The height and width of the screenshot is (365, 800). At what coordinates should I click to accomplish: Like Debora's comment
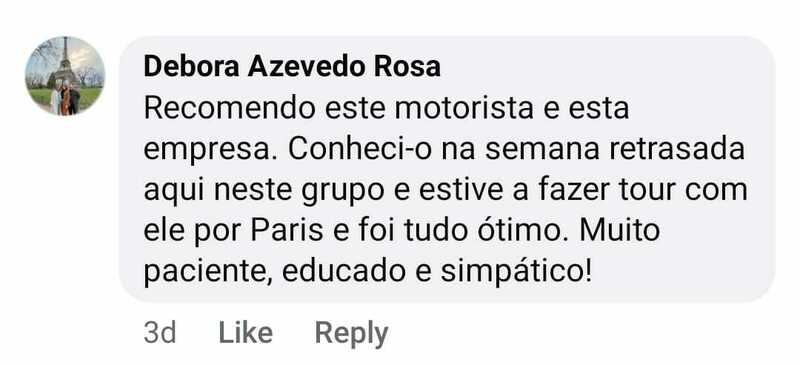pyautogui.click(x=245, y=333)
